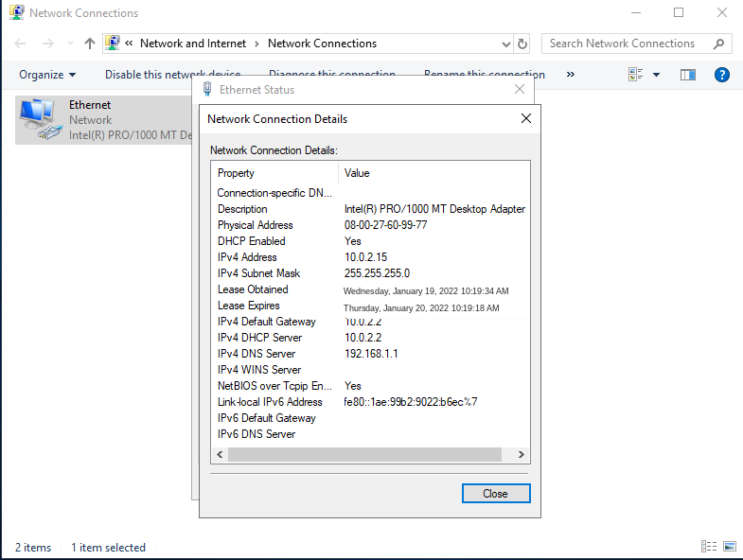Go forward with the forward arrow
The image size is (743, 560).
[48, 44]
